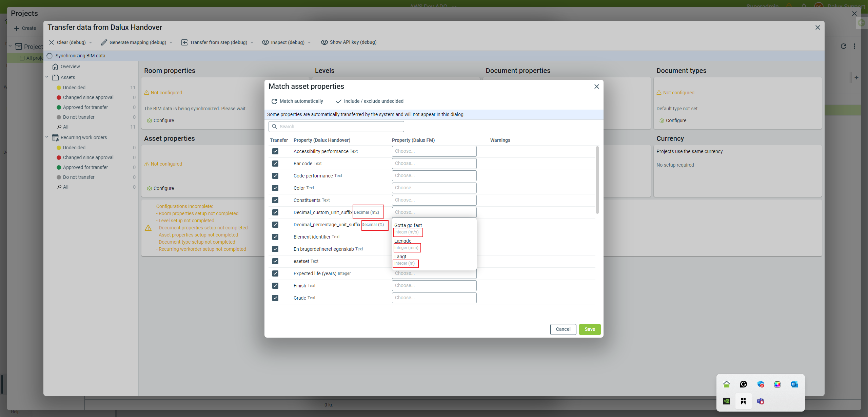Open the Microsoft Teams tray icon
The width and height of the screenshot is (868, 417).
pos(760,401)
